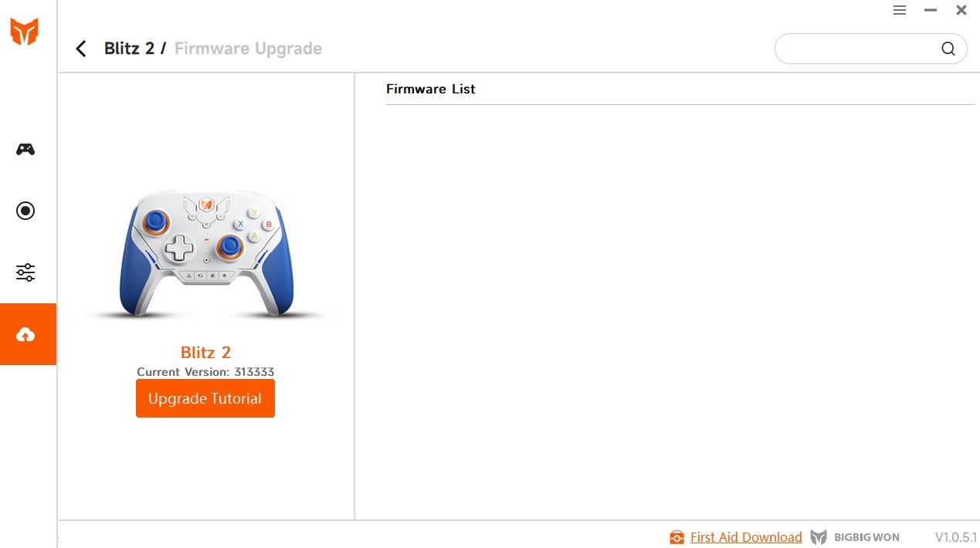The image size is (980, 548).
Task: Focus the search input field
Action: (x=857, y=49)
